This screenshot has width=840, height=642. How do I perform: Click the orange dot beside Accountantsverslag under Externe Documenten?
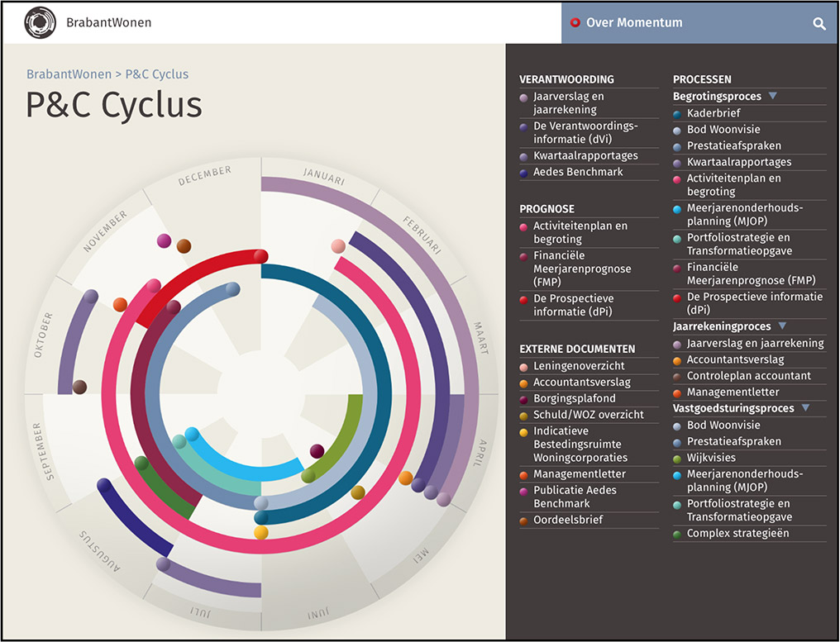[x=524, y=383]
